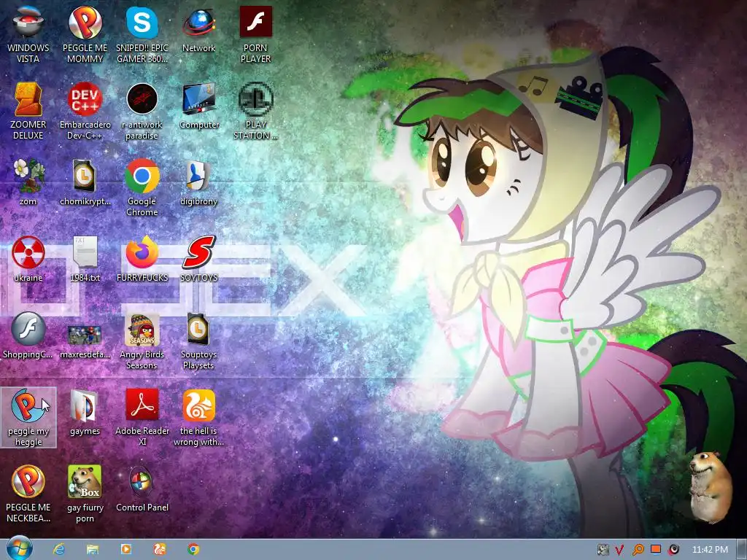Image resolution: width=747 pixels, height=560 pixels.
Task: Select the digibrony desktop icon
Action: point(198,182)
